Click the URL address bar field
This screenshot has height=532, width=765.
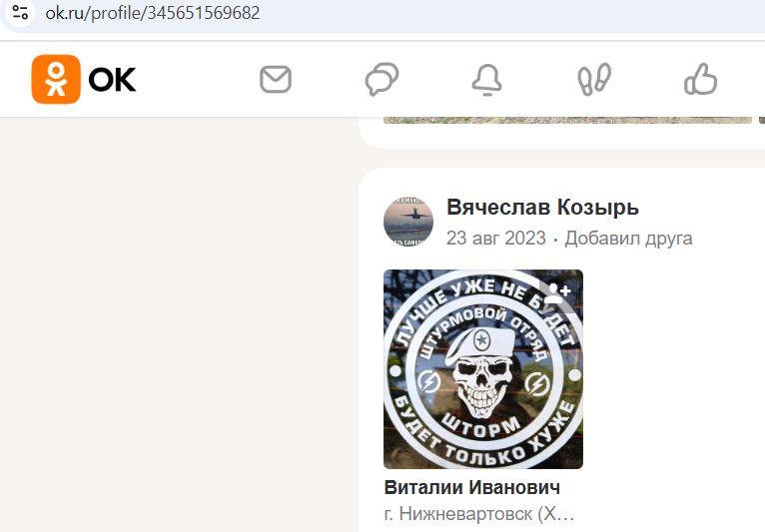click(382, 14)
